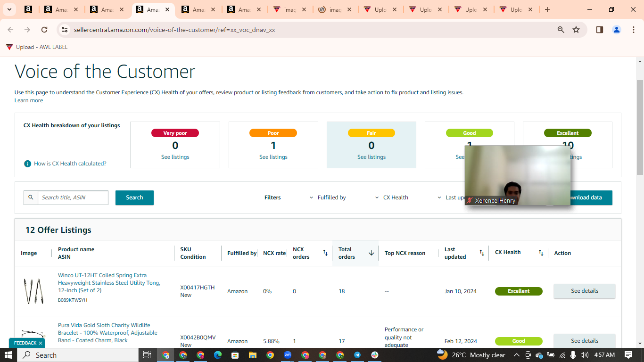This screenshot has height=362, width=644.
Task: View site information icon left of the URL
Action: tap(65, 30)
